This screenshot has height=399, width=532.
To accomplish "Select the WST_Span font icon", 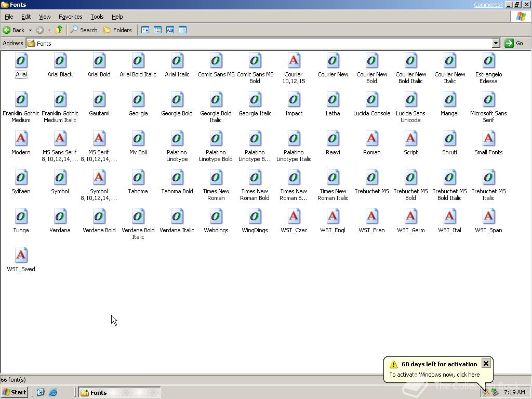I will point(488,217).
